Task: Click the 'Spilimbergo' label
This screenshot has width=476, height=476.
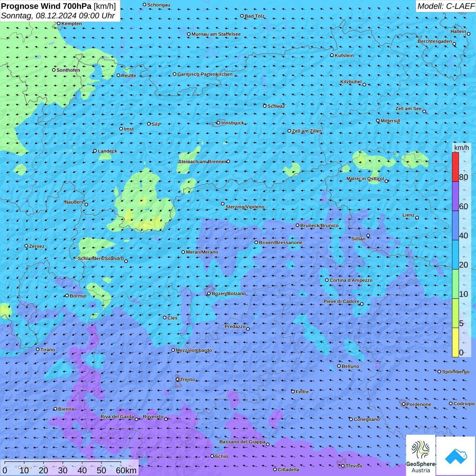Action: pos(456,372)
